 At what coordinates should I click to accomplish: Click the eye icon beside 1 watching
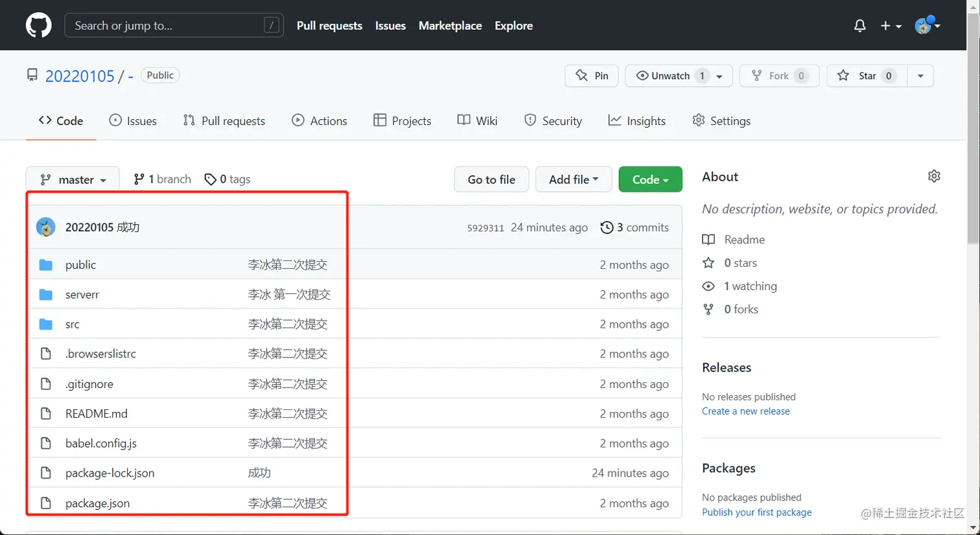click(708, 286)
